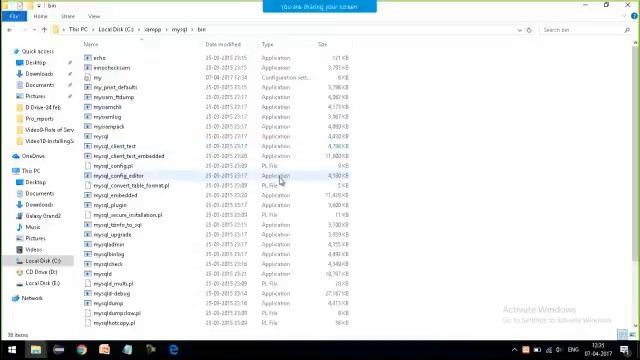Open the Windows Start button
Image resolution: width=640 pixels, height=360 pixels.
click(12, 350)
